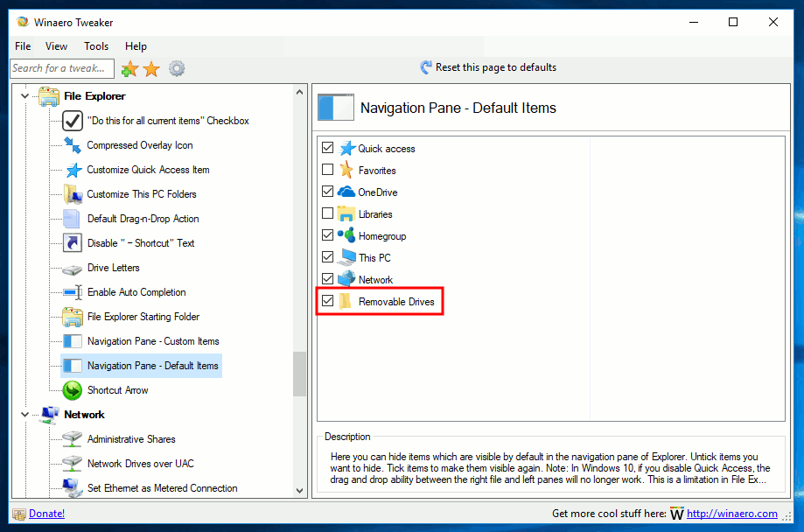Open the Help menu

136,45
